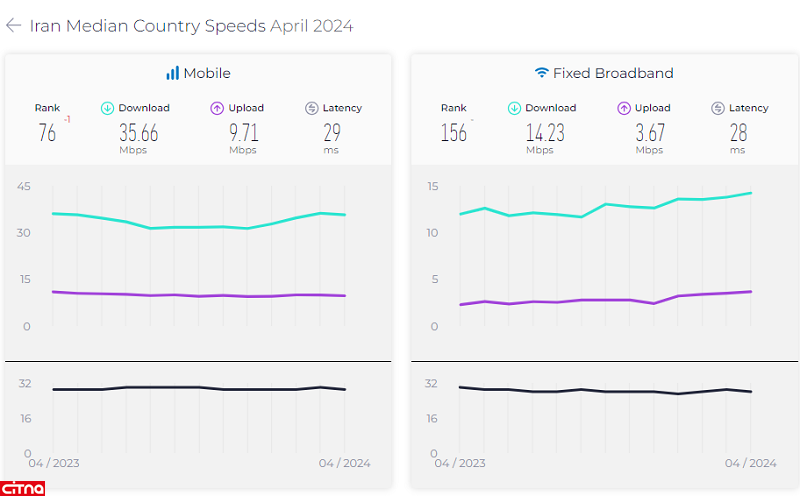The height and width of the screenshot is (496, 800).
Task: Click the Iran Median Country Speeds title
Action: tap(191, 26)
